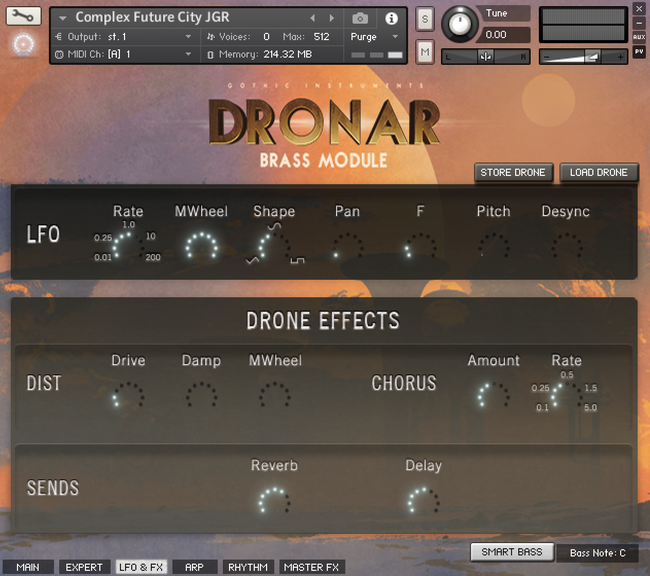Click the CHORUS Rate knob
The image size is (650, 576).
(567, 395)
